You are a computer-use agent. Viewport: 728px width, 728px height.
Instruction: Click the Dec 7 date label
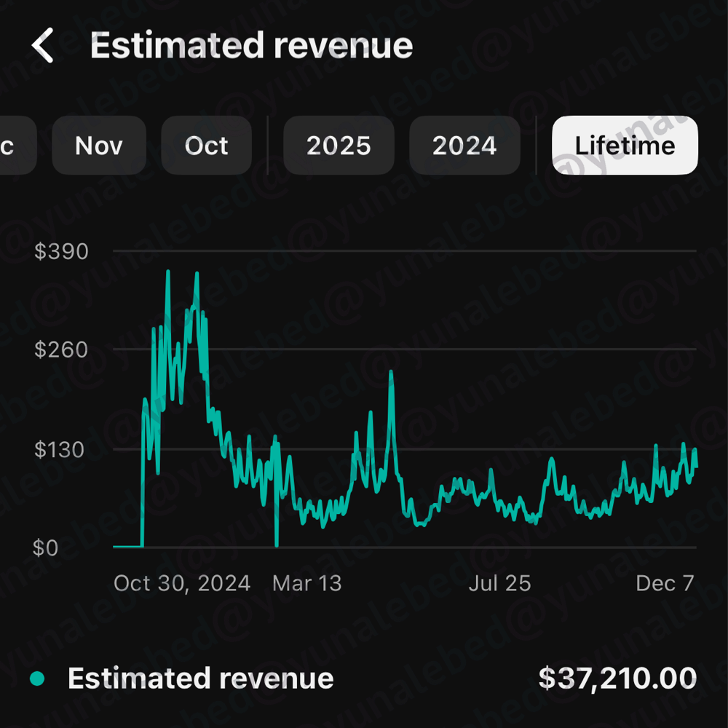pos(665,583)
